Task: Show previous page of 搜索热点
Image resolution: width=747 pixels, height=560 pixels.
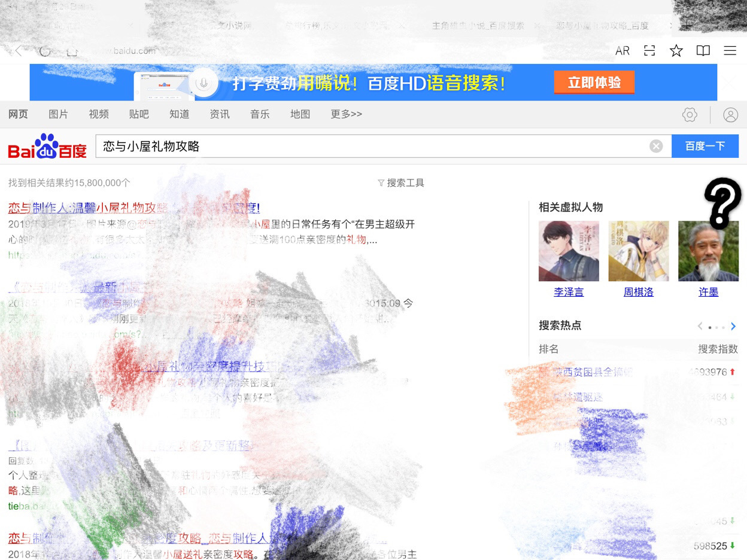Action: [700, 326]
